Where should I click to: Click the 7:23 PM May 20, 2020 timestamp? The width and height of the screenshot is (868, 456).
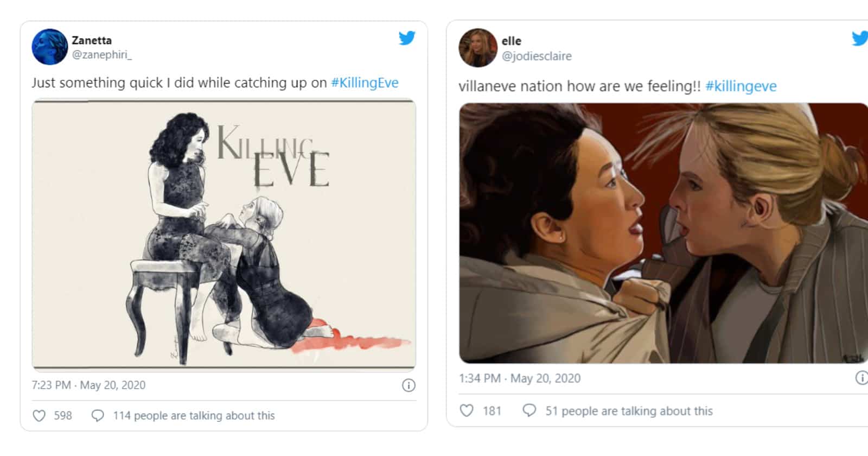(x=88, y=385)
